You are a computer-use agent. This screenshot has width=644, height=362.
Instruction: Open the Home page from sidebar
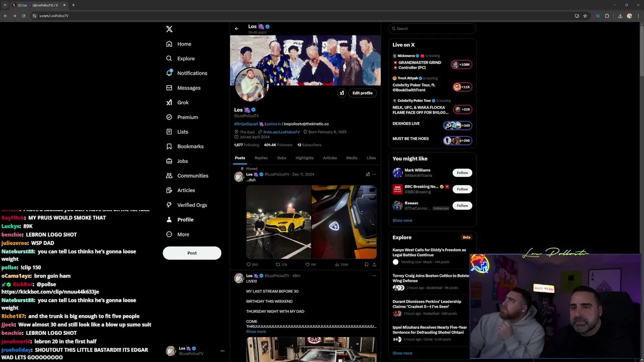[x=179, y=44]
